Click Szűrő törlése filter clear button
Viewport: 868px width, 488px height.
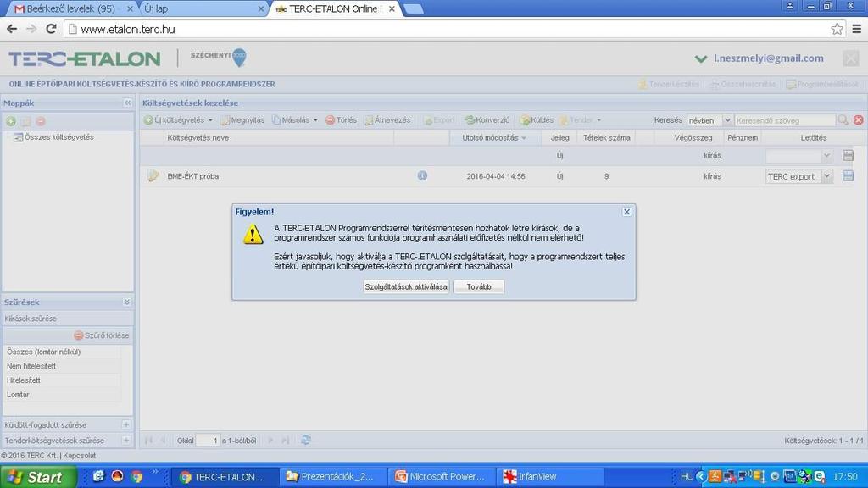[x=102, y=335]
